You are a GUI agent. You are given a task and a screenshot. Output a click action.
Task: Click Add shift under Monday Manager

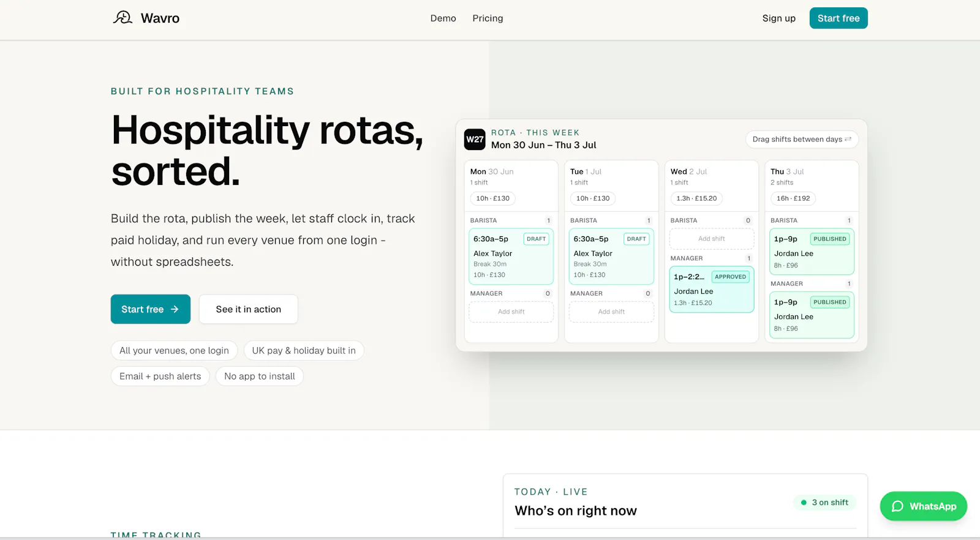click(x=511, y=312)
